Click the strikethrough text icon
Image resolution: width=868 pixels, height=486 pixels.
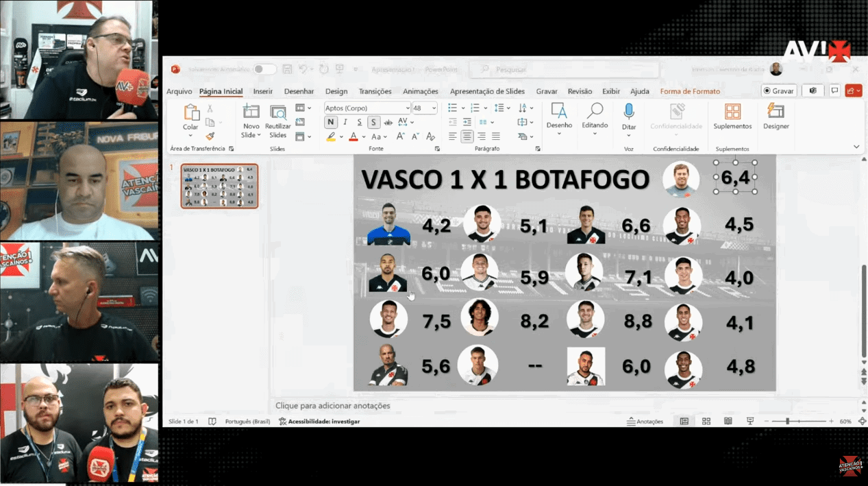point(388,123)
